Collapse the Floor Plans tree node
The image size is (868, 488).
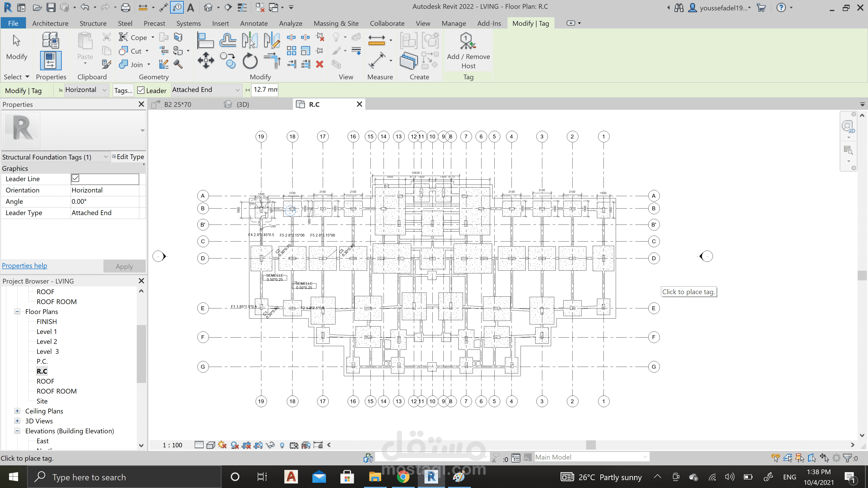17,312
